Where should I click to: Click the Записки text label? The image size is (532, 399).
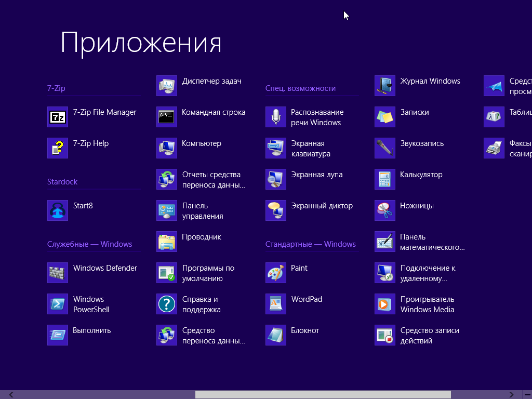[x=415, y=112]
